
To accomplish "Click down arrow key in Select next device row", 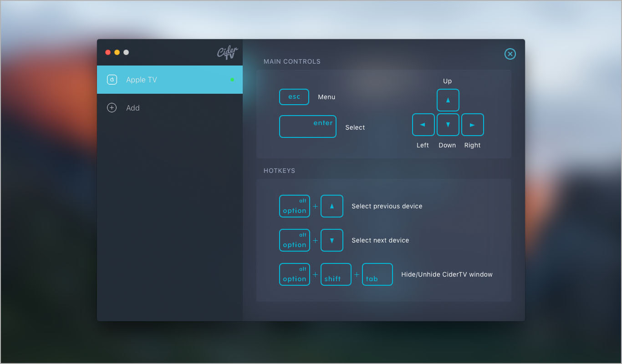I will click(x=332, y=240).
